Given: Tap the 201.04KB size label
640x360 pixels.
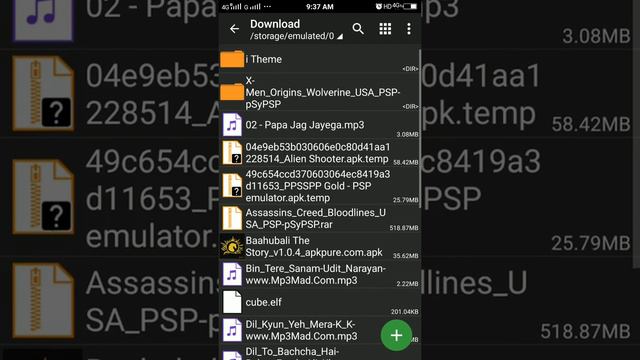Looking at the screenshot, I should [404, 312].
